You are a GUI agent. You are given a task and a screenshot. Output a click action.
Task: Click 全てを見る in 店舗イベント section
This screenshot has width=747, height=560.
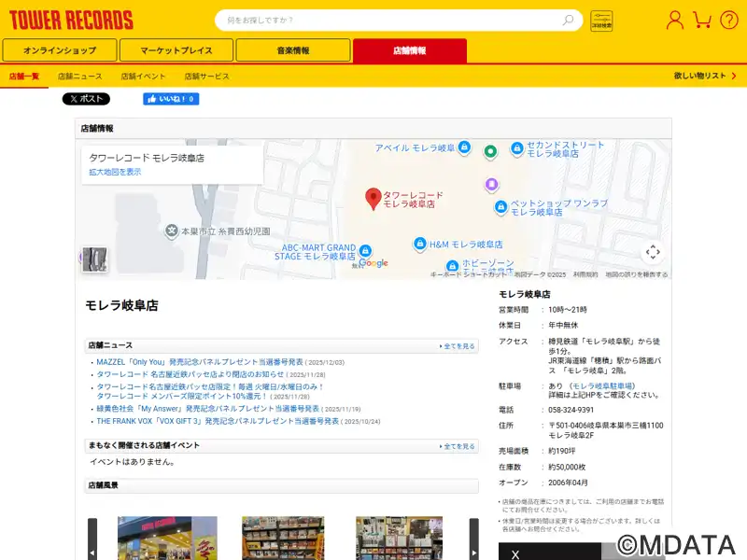click(x=458, y=446)
